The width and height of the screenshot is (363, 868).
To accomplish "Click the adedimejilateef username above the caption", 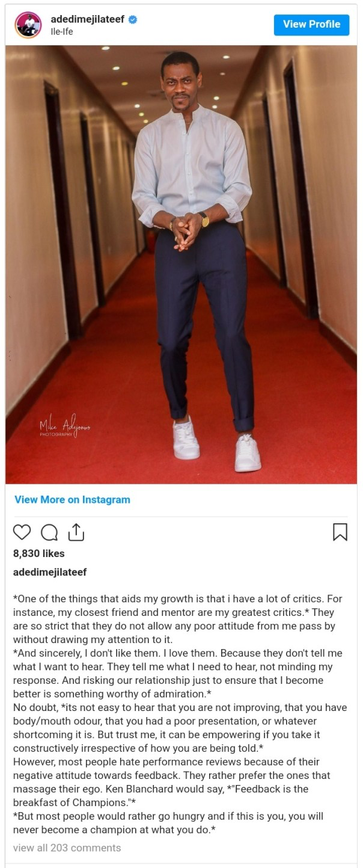I will pyautogui.click(x=50, y=572).
